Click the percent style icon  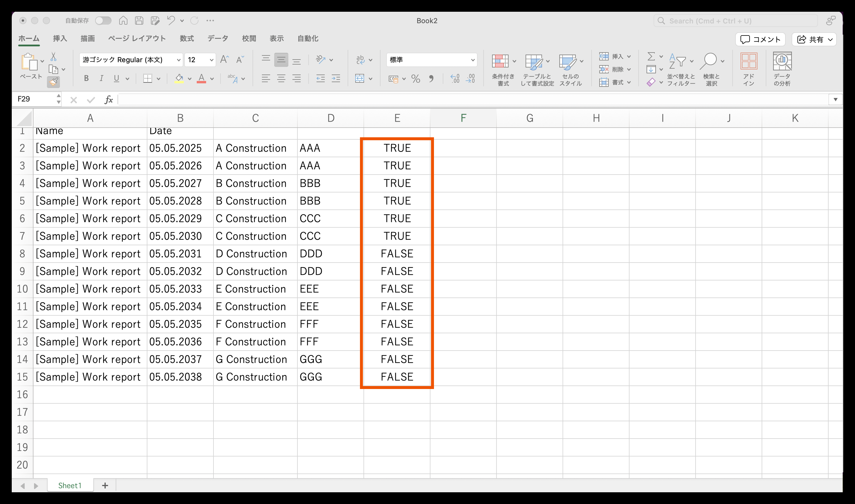(415, 79)
